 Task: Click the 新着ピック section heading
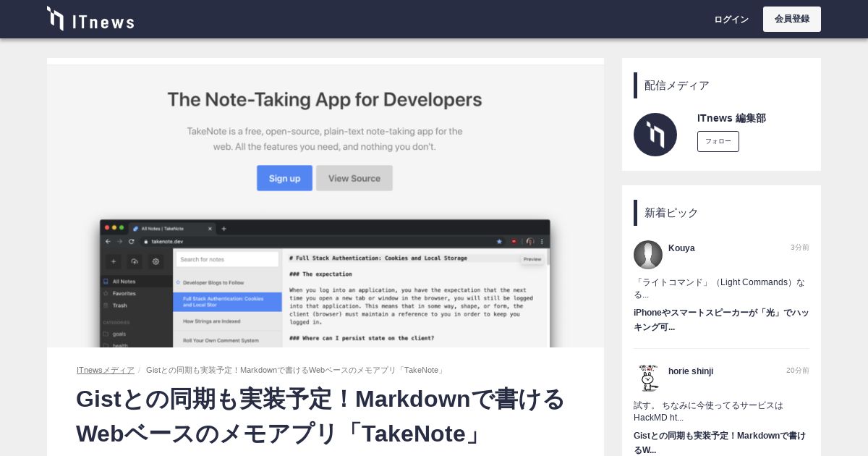pos(671,213)
